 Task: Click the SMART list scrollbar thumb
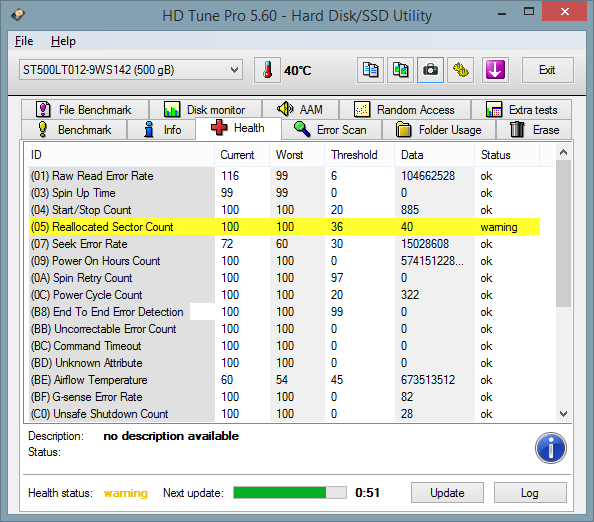click(x=563, y=233)
